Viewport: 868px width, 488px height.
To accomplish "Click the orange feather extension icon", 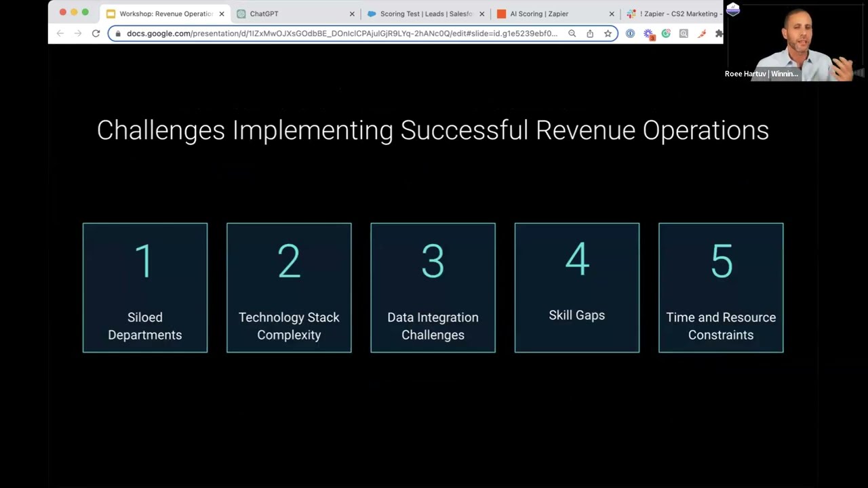I will coord(702,33).
